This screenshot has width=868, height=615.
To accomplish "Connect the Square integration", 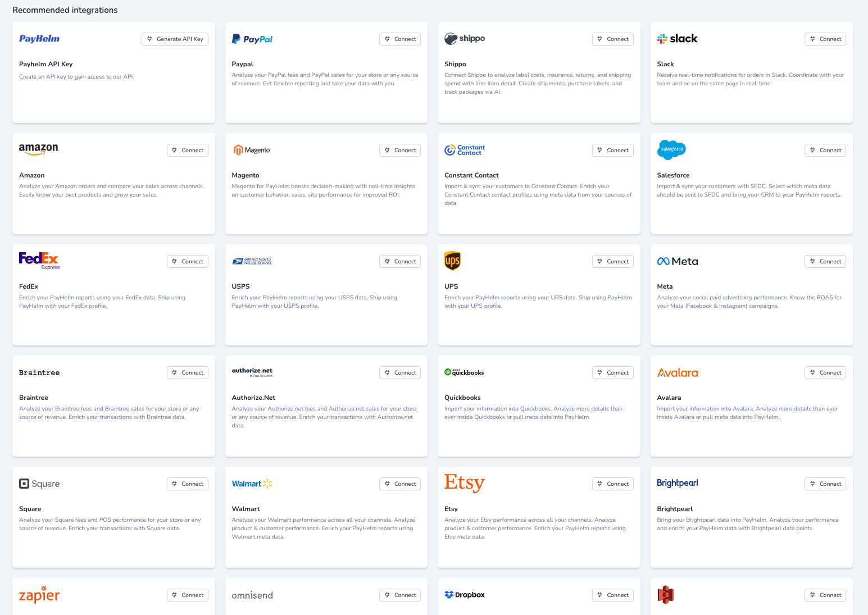I will (188, 484).
